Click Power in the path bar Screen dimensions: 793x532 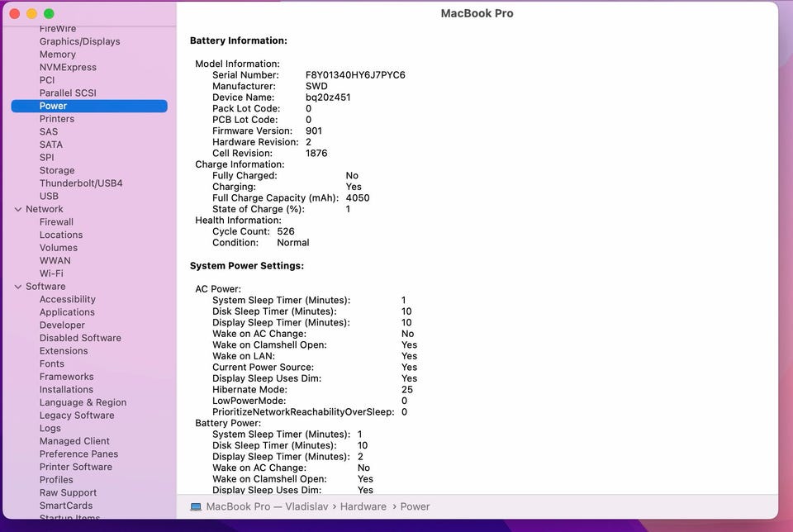(415, 506)
